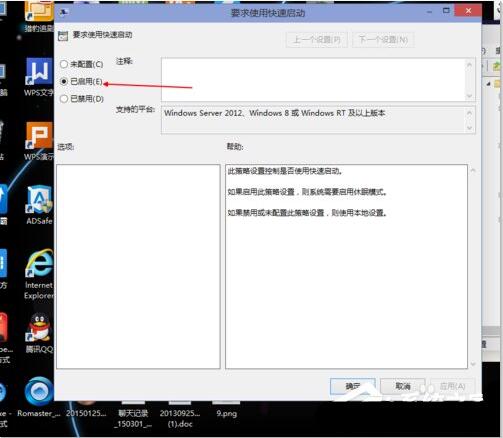Click the dialog title bar system icon
The image size is (503, 438).
click(63, 12)
